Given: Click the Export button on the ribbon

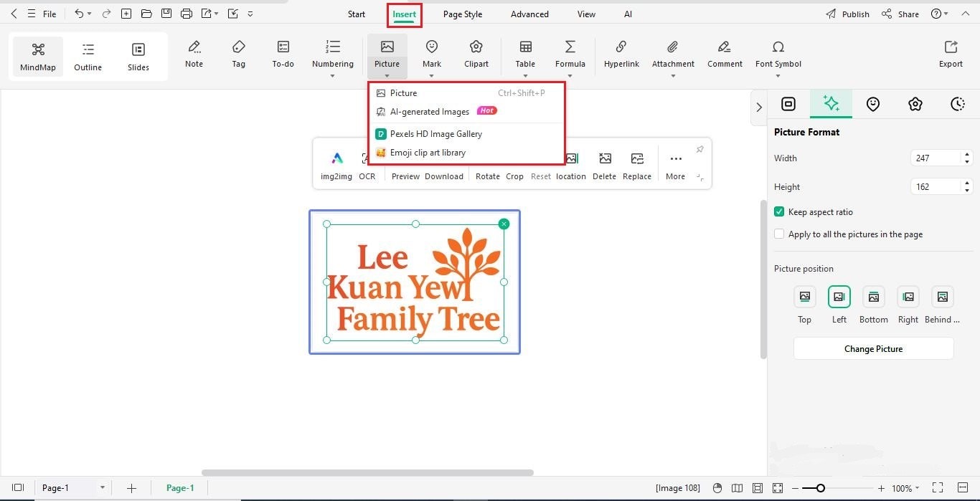Looking at the screenshot, I should pos(951,54).
